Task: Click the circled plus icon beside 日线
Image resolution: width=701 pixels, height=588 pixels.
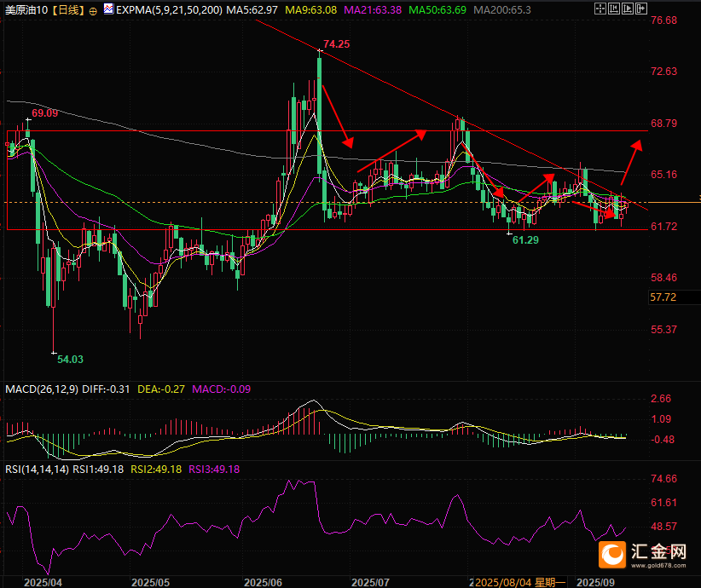Action: (x=93, y=9)
